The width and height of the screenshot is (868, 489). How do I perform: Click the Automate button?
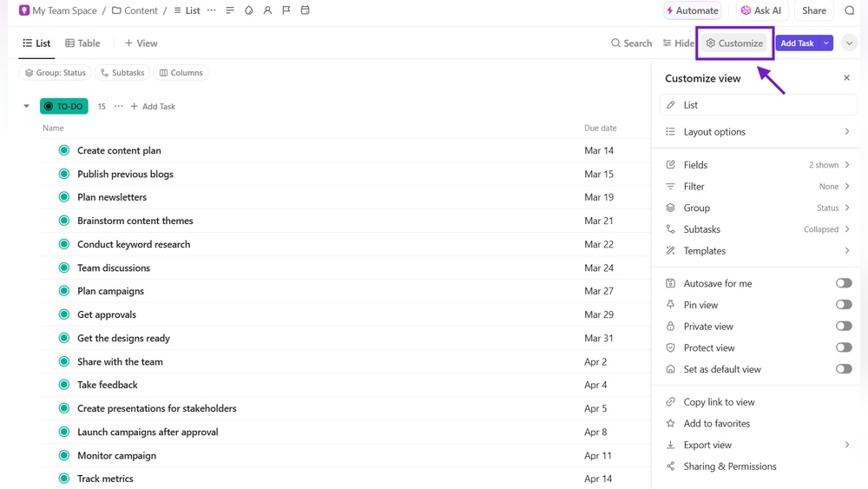tap(692, 10)
